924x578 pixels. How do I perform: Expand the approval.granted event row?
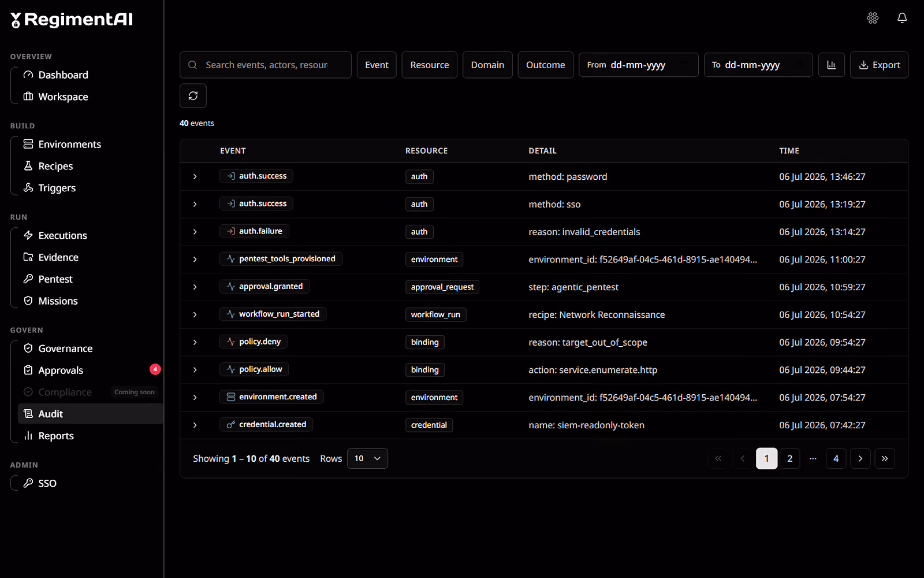pyautogui.click(x=195, y=287)
